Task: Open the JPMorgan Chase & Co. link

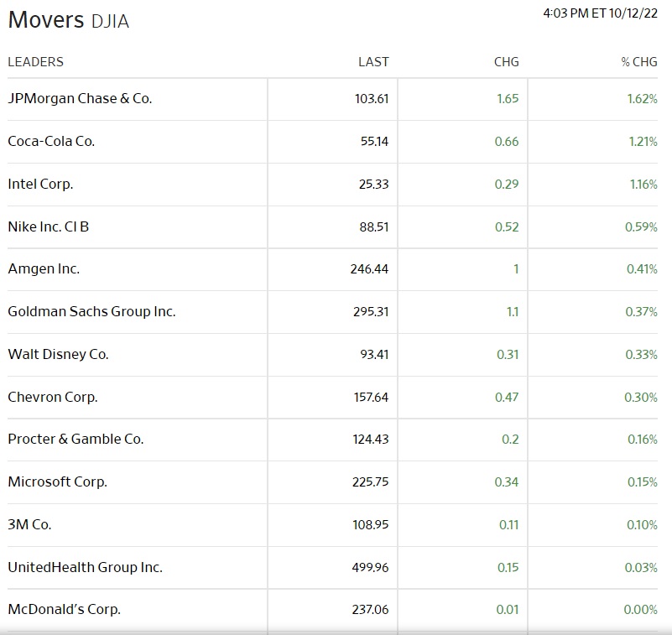Action: (x=81, y=98)
